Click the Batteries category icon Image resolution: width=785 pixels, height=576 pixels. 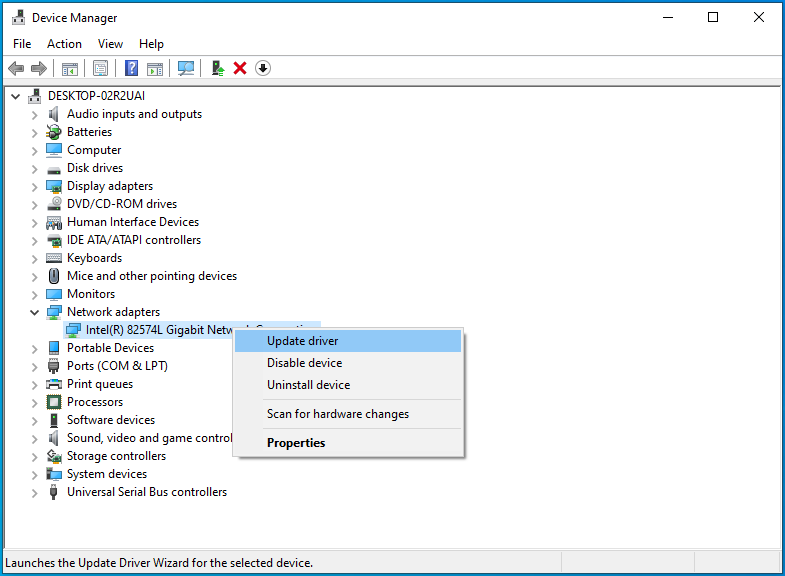tap(54, 132)
